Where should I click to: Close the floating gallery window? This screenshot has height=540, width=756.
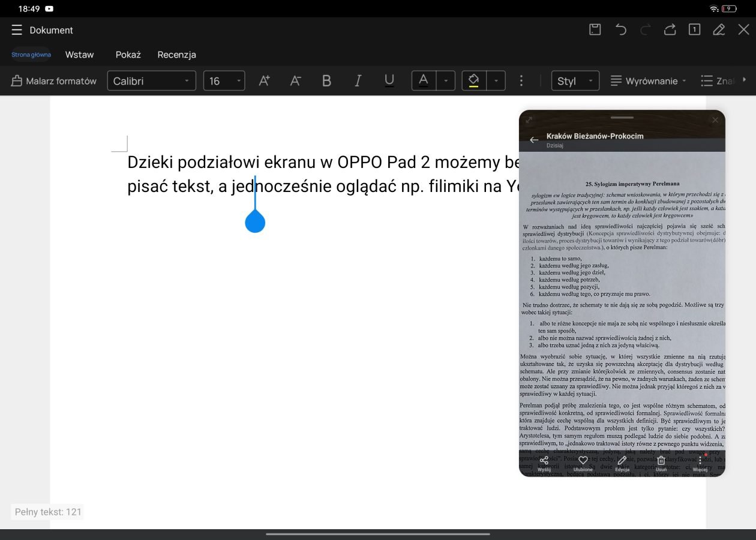click(715, 120)
